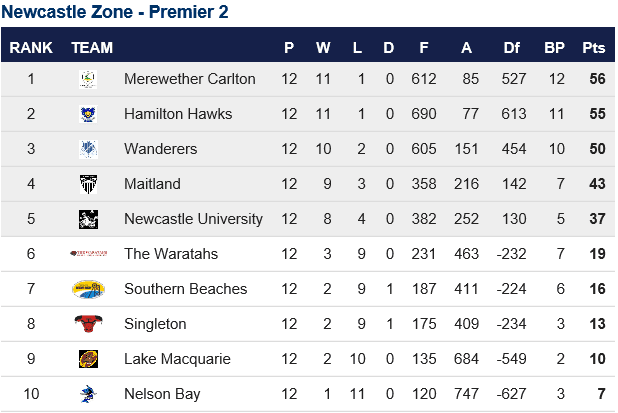Click the Newcastle Zone - Premier 2 heading

tap(115, 12)
